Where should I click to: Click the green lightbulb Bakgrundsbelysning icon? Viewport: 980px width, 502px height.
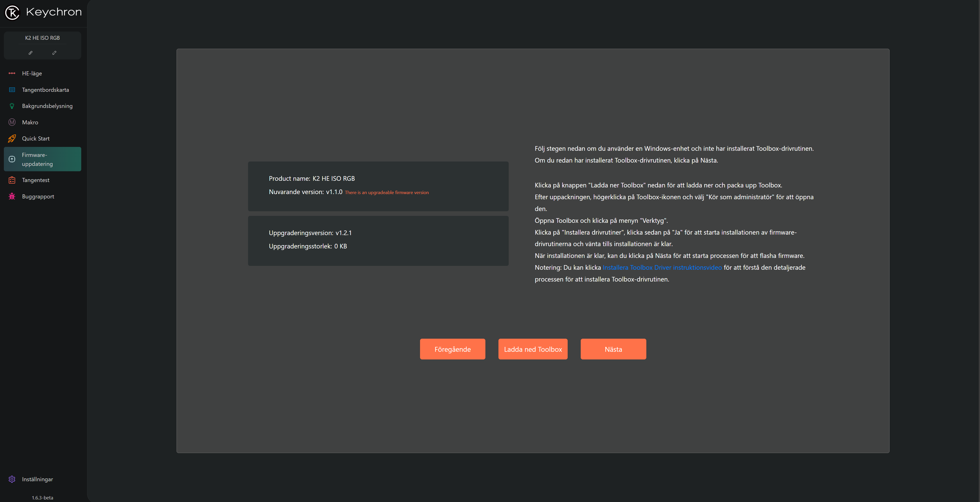[12, 106]
